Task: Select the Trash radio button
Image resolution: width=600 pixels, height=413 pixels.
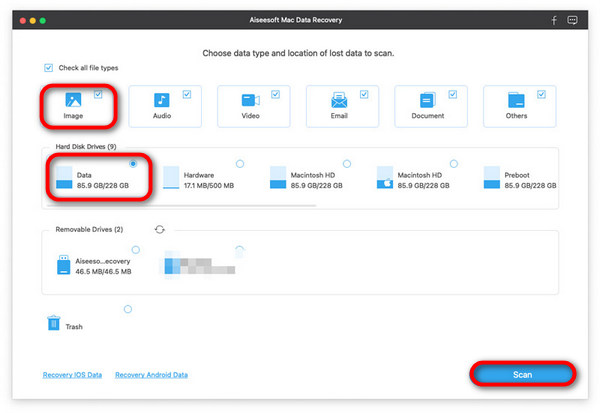Action: pos(128,309)
